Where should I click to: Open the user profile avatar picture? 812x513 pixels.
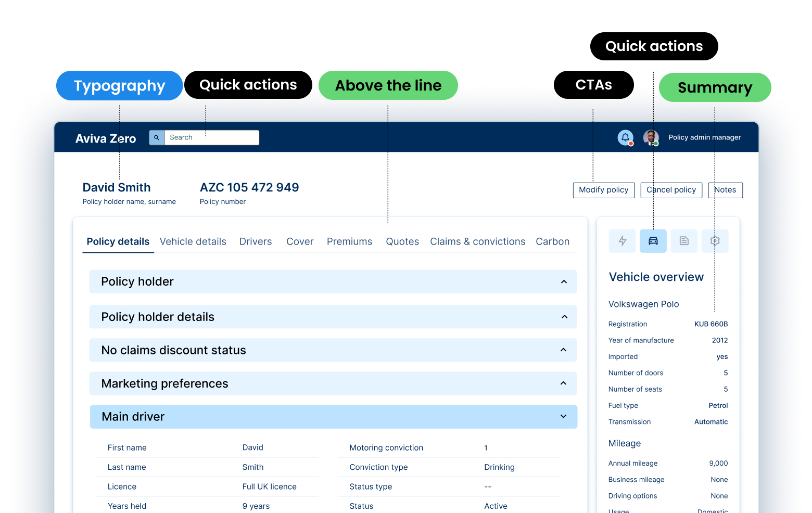click(x=650, y=137)
